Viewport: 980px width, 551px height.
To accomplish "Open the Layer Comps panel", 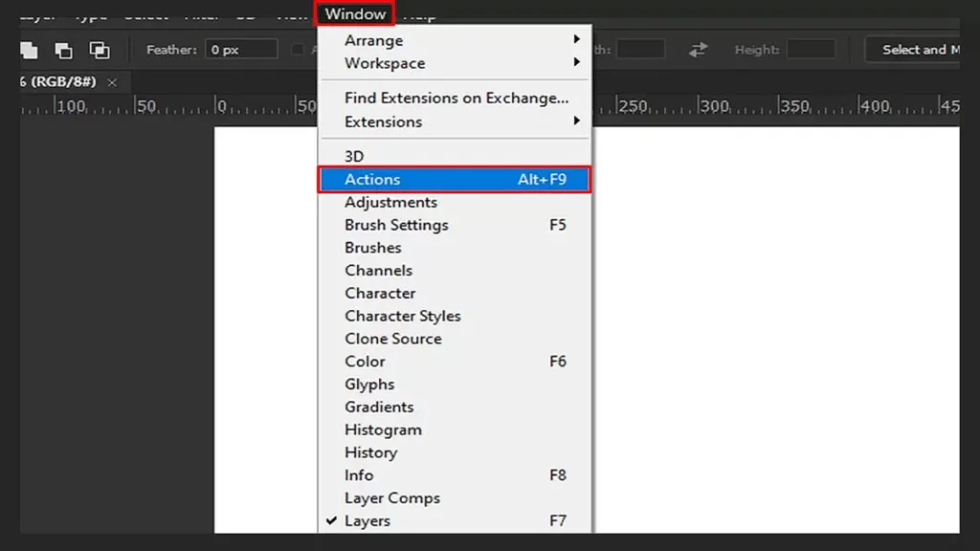I will [455, 497].
